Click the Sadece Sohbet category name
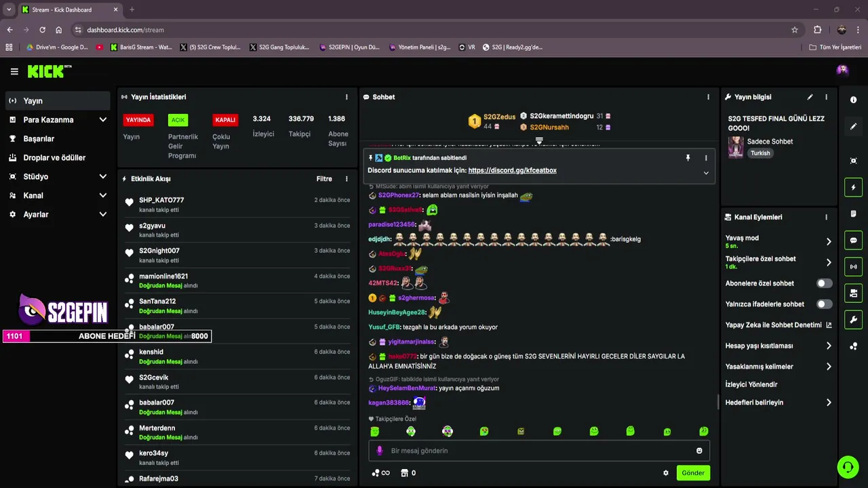The width and height of the screenshot is (868, 488). (770, 142)
